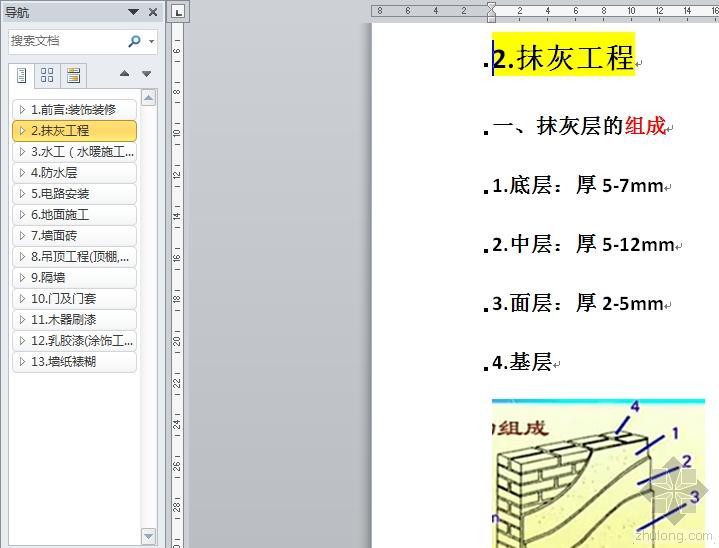This screenshot has width=719, height=548.
Task: Close the navigation pane
Action: tap(153, 12)
